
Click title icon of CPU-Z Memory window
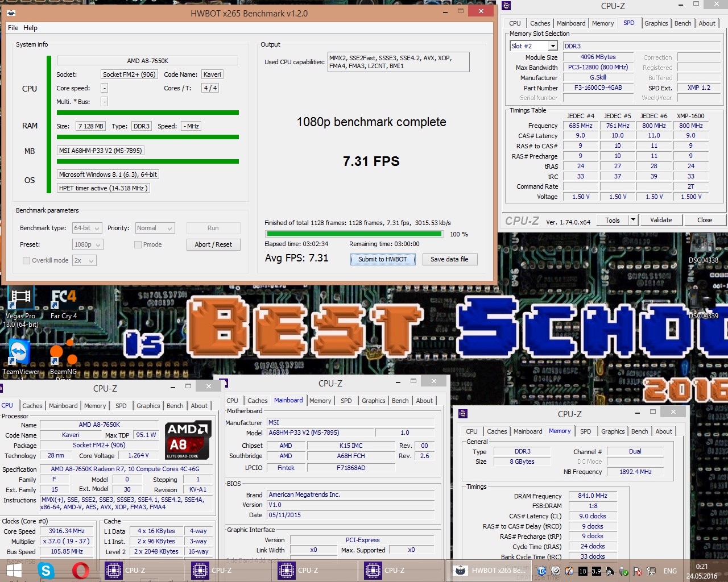(463, 414)
